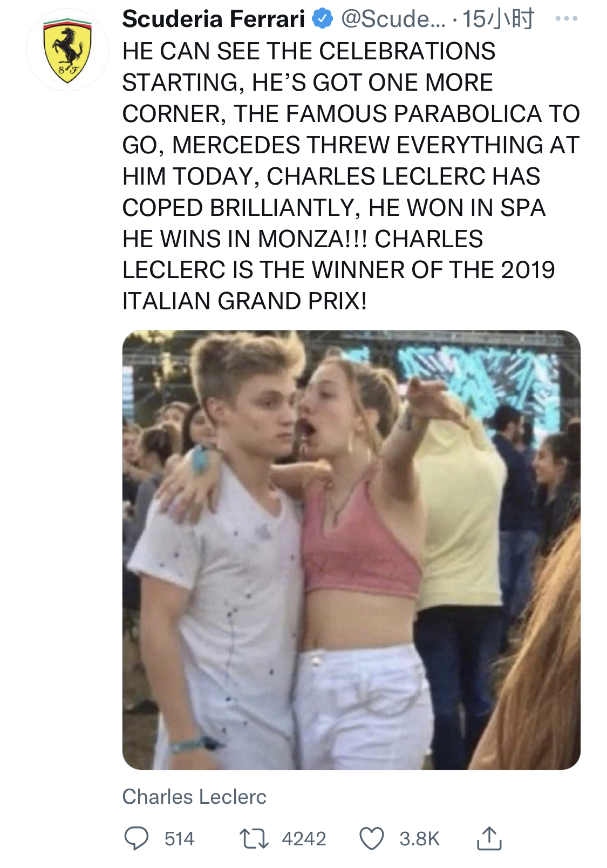Like the tweet with heart icon
The height and width of the screenshot is (868, 607).
coord(372,839)
